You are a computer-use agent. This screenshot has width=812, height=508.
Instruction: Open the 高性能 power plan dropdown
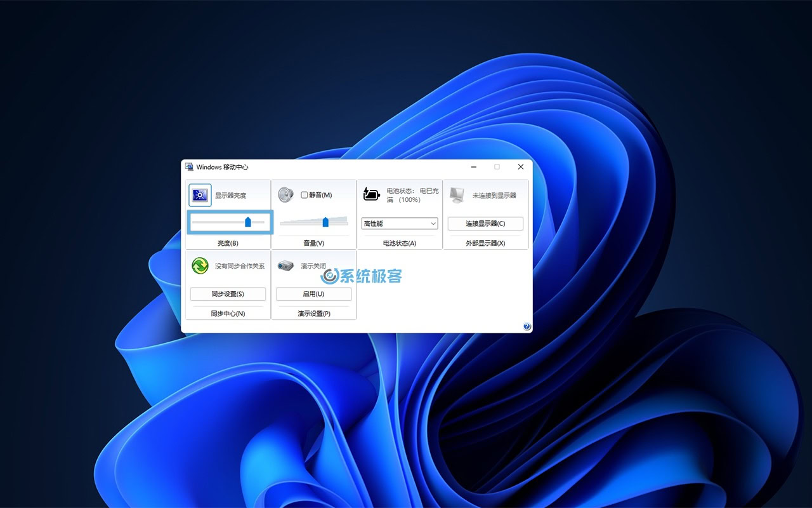coord(400,224)
